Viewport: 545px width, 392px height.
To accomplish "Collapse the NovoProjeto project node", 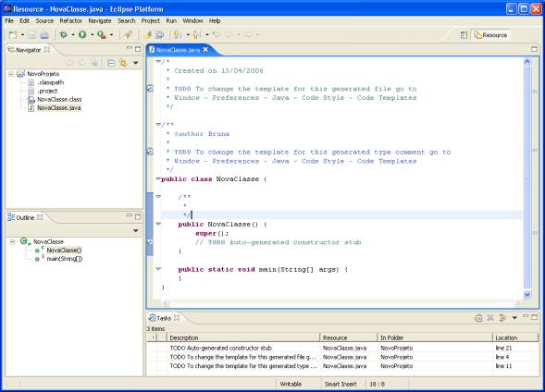I will 11,74.
